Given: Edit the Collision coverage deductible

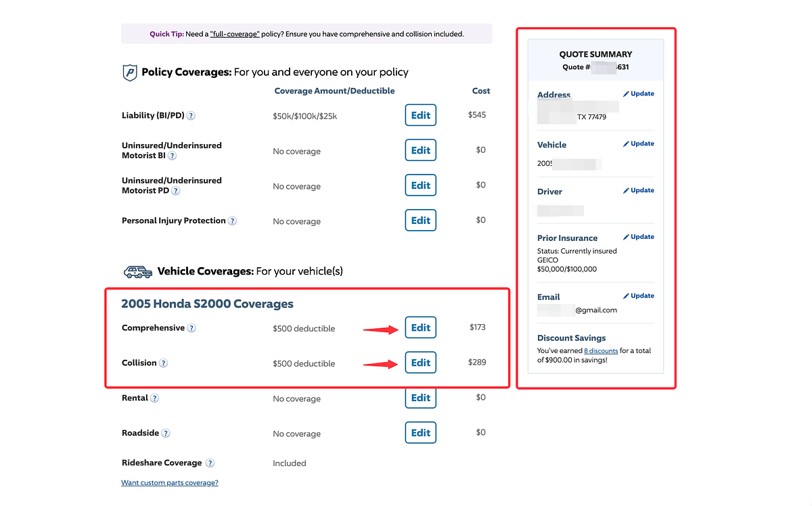Looking at the screenshot, I should (x=421, y=363).
